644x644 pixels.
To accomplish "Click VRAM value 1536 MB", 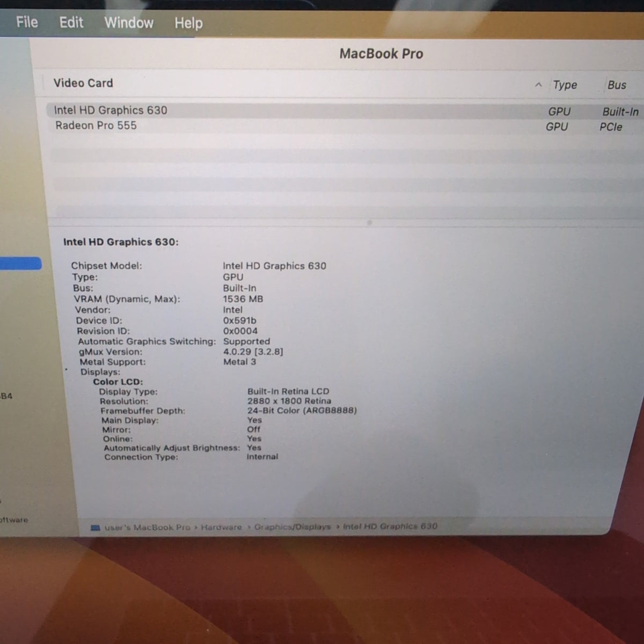I will tap(243, 299).
